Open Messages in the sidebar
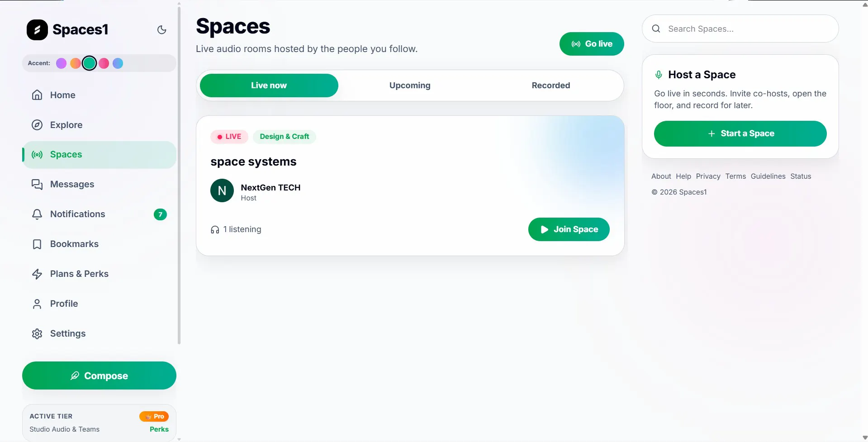 pos(99,185)
